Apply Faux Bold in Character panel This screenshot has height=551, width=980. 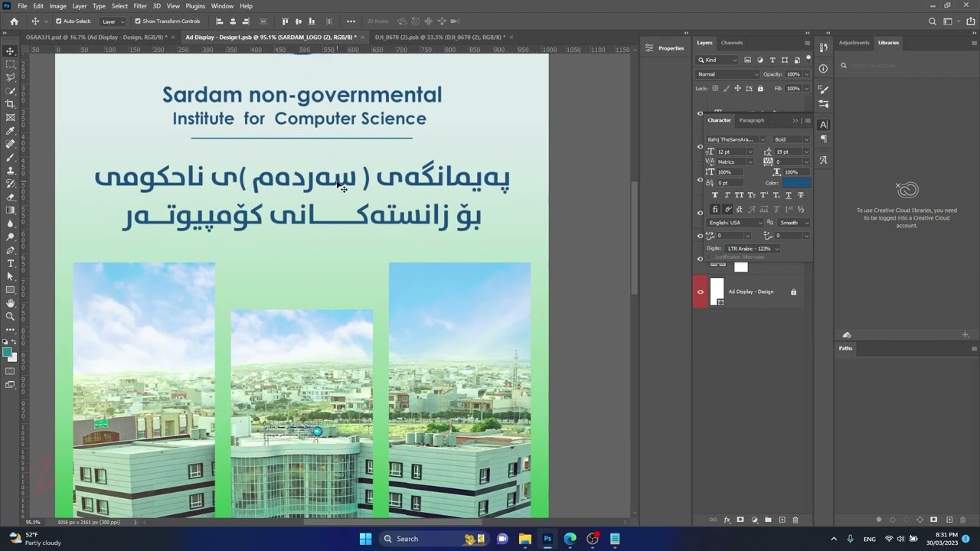click(x=715, y=195)
